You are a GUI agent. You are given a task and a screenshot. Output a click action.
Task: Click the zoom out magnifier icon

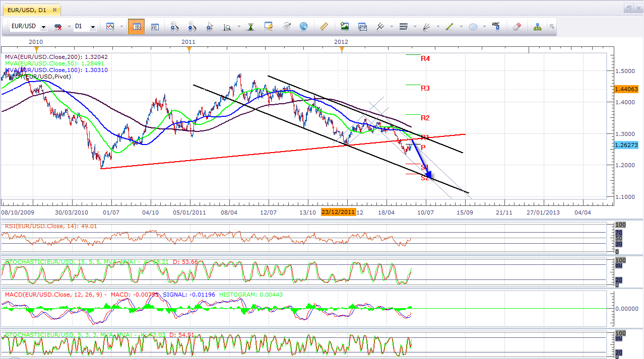(x=192, y=27)
